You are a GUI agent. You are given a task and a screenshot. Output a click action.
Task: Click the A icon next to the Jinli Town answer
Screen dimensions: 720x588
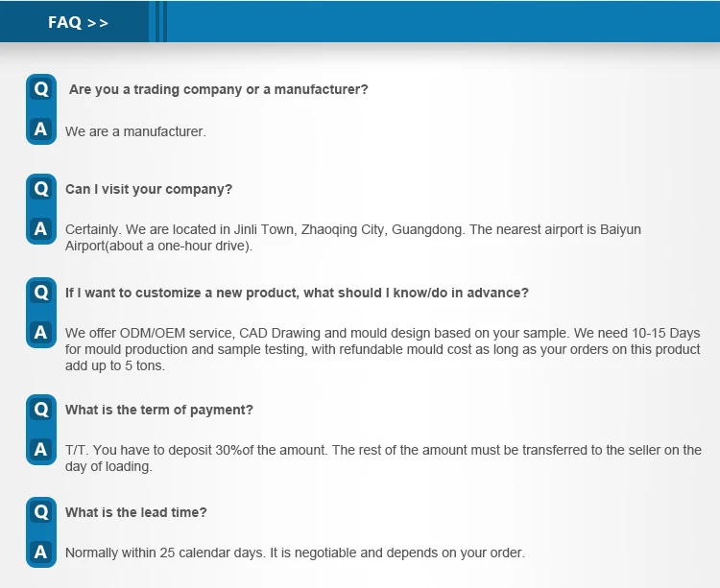[x=40, y=229]
